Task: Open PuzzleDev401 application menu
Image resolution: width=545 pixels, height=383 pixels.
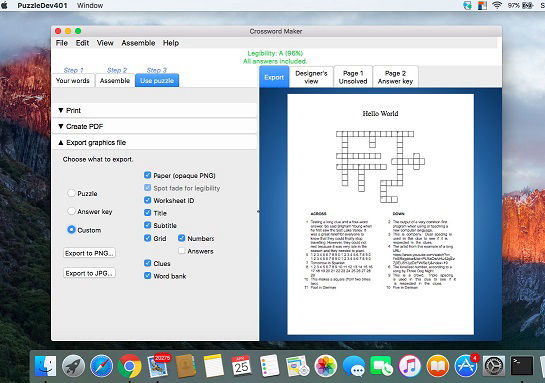Action: (x=42, y=5)
